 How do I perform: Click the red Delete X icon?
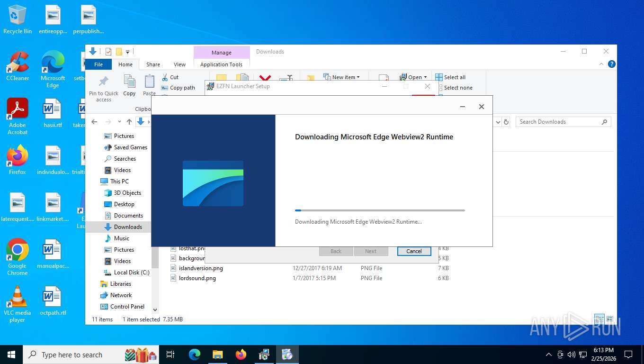tap(265, 78)
